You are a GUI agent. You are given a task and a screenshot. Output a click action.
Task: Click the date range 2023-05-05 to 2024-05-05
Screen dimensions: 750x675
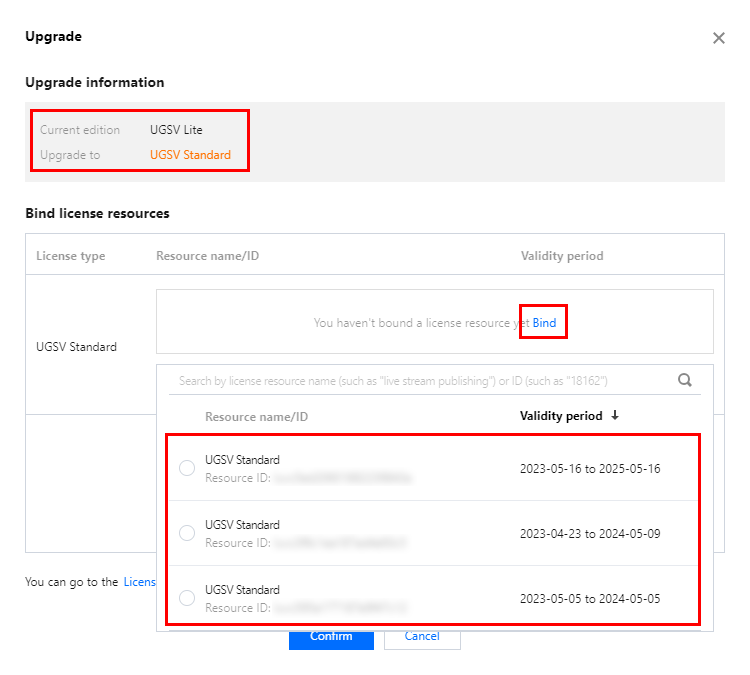point(590,598)
